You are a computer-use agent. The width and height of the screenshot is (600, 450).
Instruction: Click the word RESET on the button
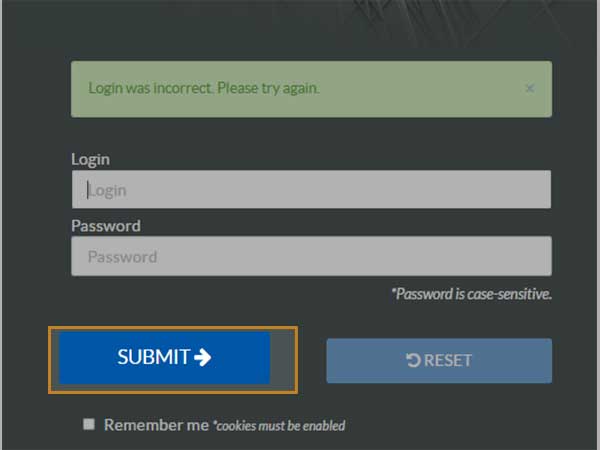448,360
